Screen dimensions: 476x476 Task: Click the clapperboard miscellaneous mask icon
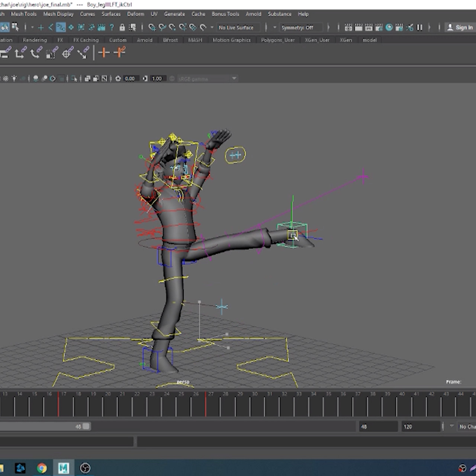(x=101, y=27)
